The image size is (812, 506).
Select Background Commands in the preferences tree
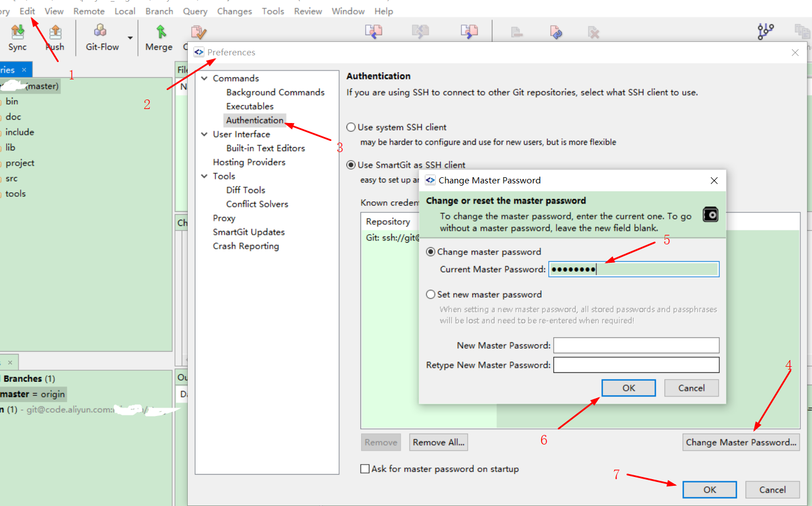tap(275, 92)
